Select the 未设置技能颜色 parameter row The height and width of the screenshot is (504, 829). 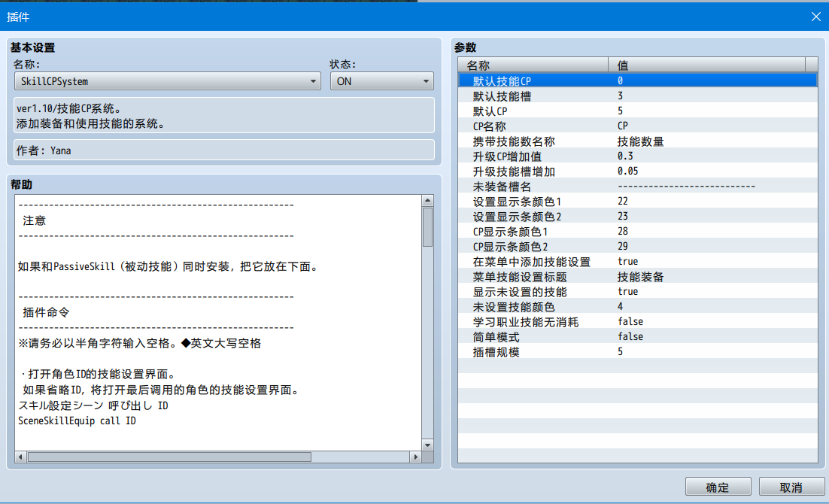click(638, 307)
